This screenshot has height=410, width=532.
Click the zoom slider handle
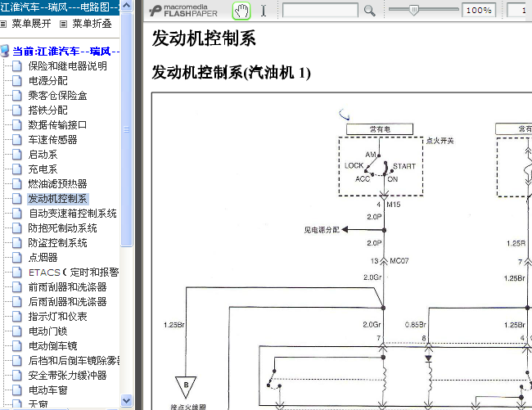pos(414,11)
